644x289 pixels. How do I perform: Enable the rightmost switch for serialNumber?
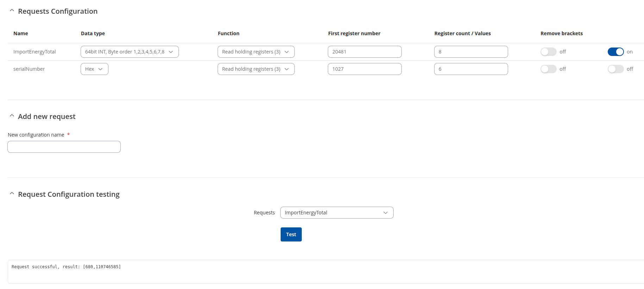[615, 69]
